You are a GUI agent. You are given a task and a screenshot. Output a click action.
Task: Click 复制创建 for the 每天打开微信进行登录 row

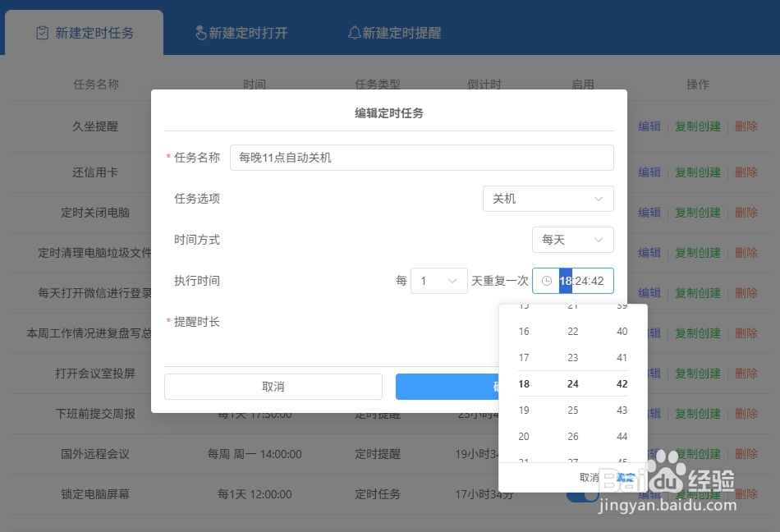[x=698, y=293]
